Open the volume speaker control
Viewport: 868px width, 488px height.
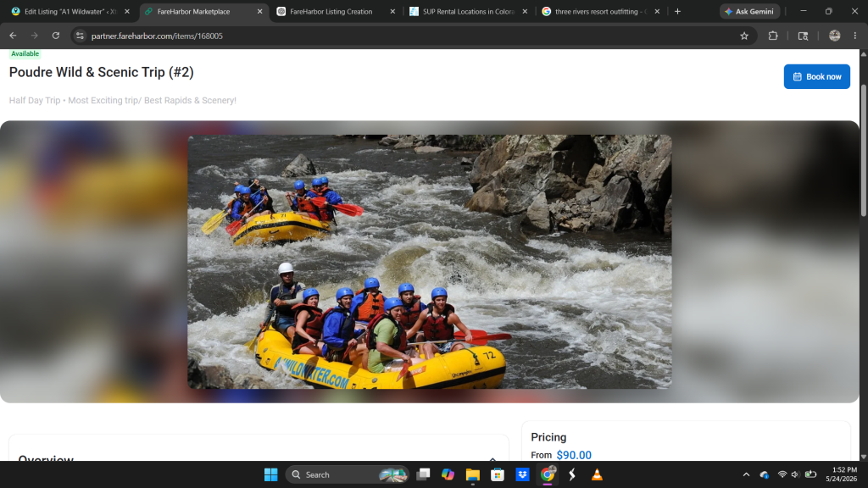click(x=795, y=474)
